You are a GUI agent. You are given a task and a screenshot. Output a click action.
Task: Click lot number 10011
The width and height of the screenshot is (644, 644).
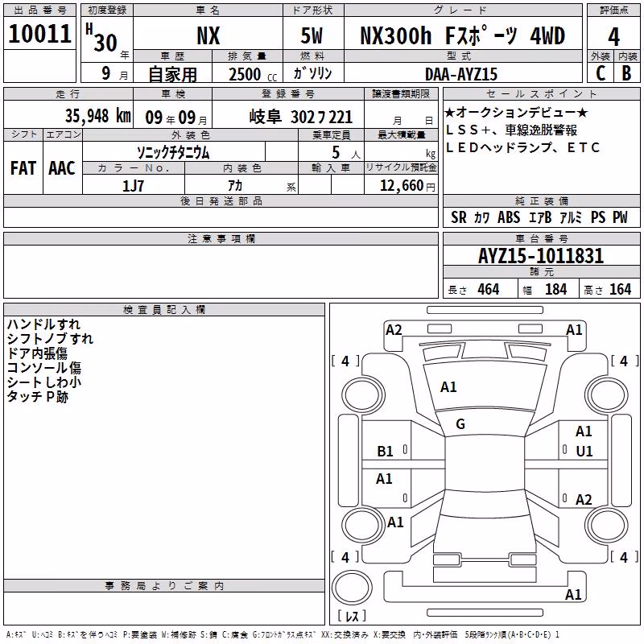point(39,34)
